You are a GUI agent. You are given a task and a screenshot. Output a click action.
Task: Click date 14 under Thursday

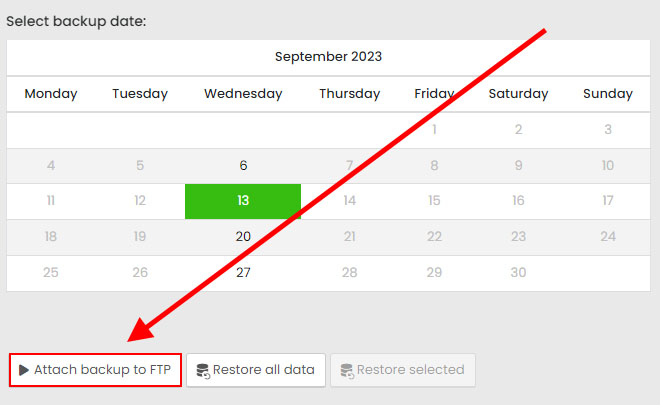tap(349, 201)
